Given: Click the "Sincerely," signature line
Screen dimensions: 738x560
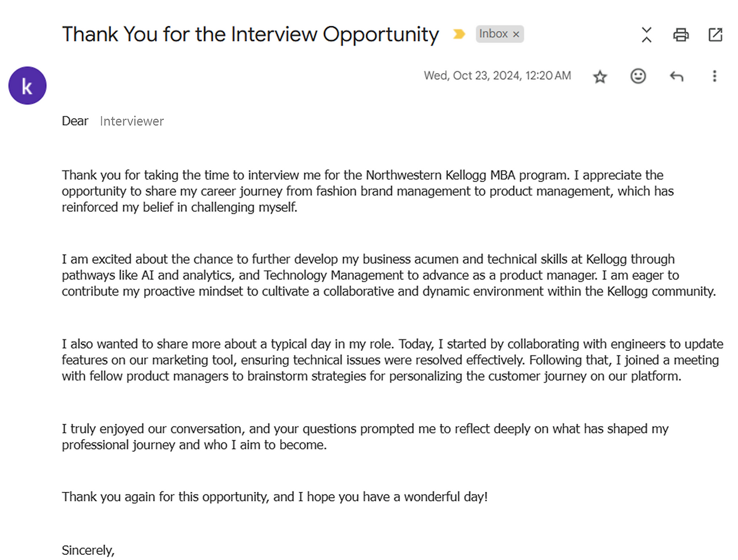Looking at the screenshot, I should click(x=88, y=550).
